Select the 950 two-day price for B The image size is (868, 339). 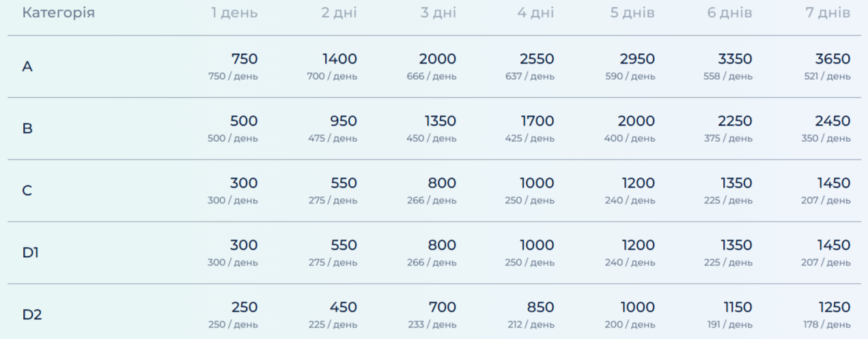pos(344,121)
